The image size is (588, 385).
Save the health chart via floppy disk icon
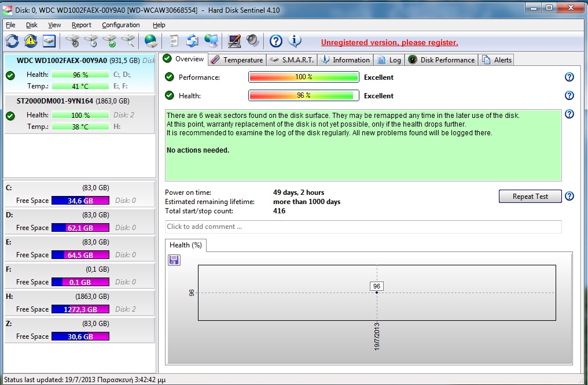click(174, 260)
